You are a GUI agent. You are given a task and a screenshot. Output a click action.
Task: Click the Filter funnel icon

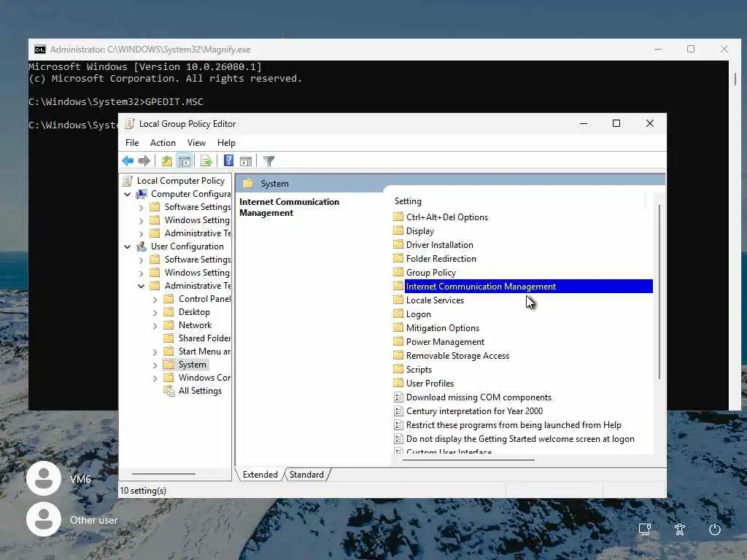coord(268,161)
